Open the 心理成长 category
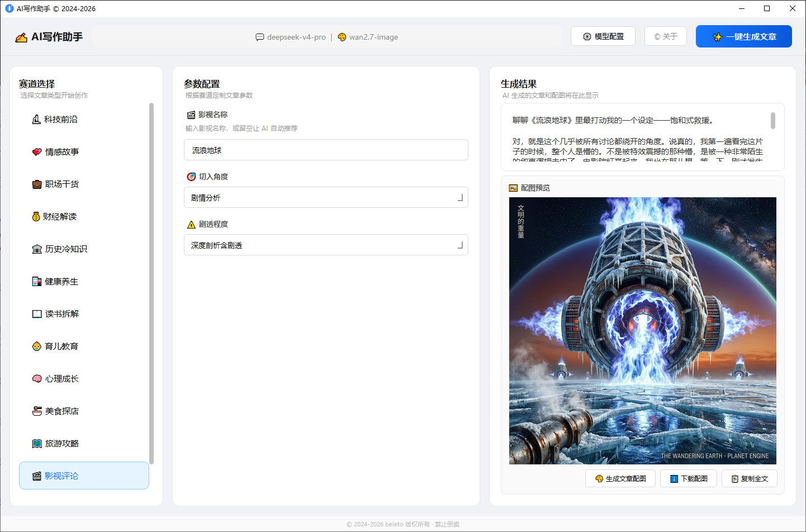Viewport: 806px width, 532px height. click(x=84, y=379)
